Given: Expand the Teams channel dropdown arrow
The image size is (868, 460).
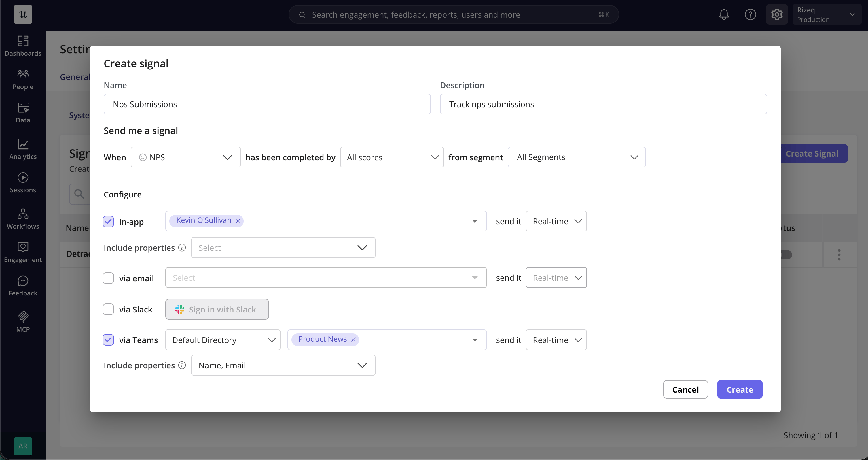Looking at the screenshot, I should tap(475, 340).
